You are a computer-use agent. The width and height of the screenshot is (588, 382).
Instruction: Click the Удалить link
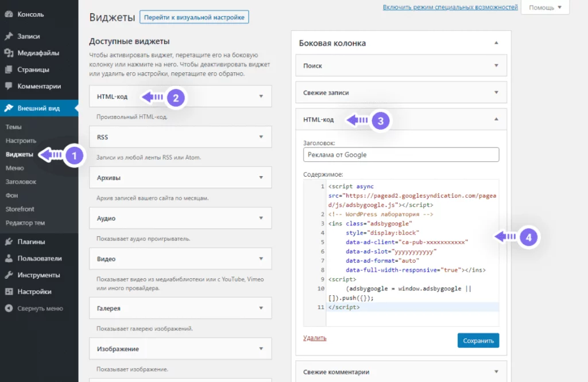click(x=314, y=338)
